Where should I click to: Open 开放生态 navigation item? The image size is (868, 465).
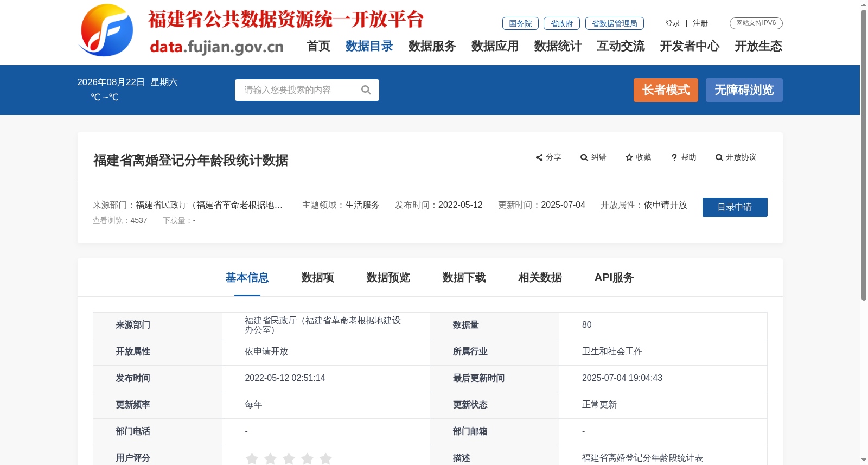(759, 46)
